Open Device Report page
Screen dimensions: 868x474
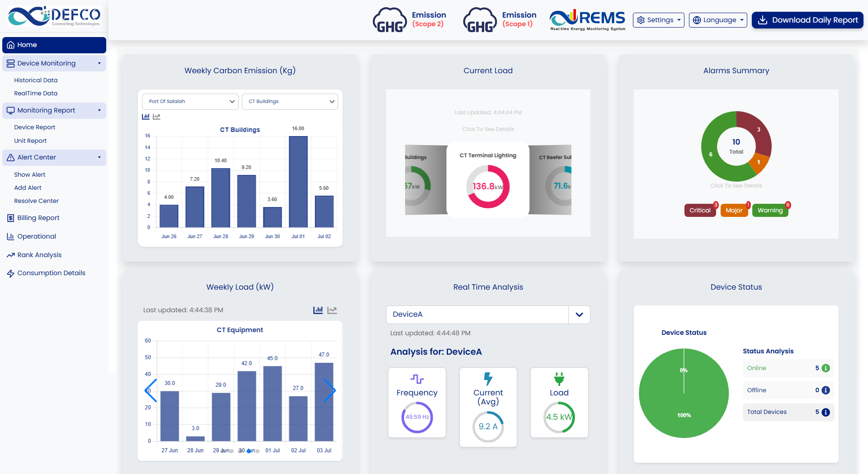35,127
